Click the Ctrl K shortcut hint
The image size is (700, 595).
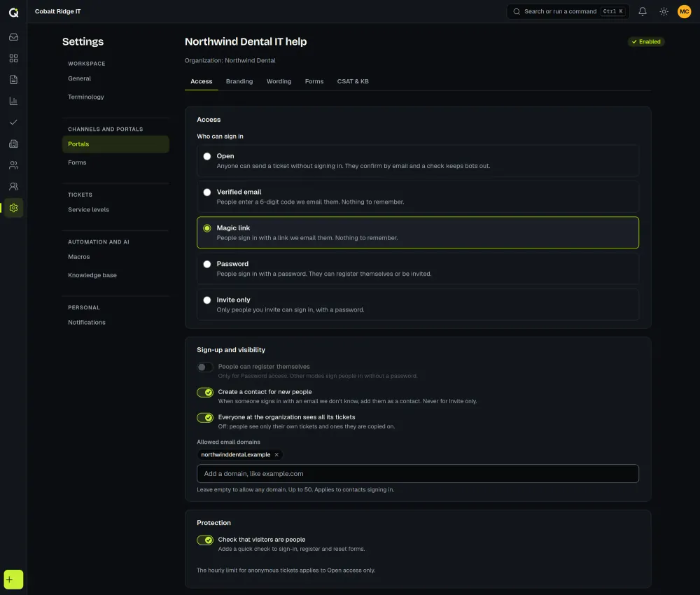point(613,12)
